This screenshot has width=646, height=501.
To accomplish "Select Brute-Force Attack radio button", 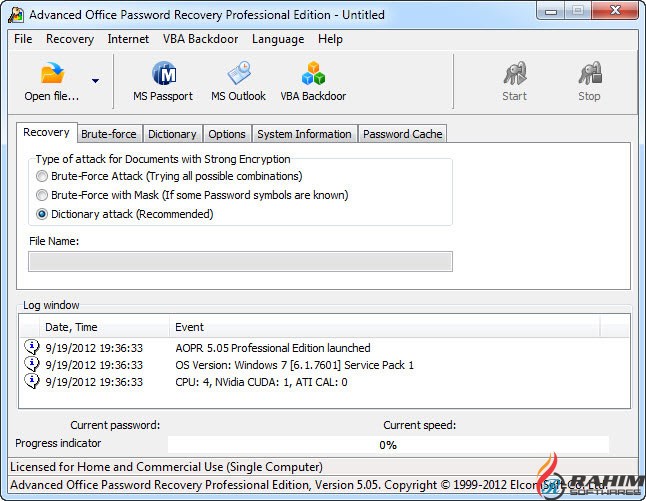I will tap(42, 176).
